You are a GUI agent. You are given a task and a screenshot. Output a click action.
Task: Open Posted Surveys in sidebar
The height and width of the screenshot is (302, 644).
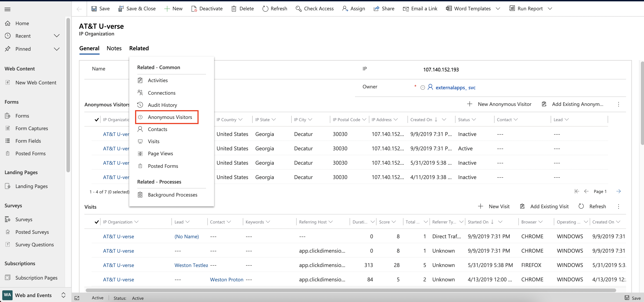point(33,232)
